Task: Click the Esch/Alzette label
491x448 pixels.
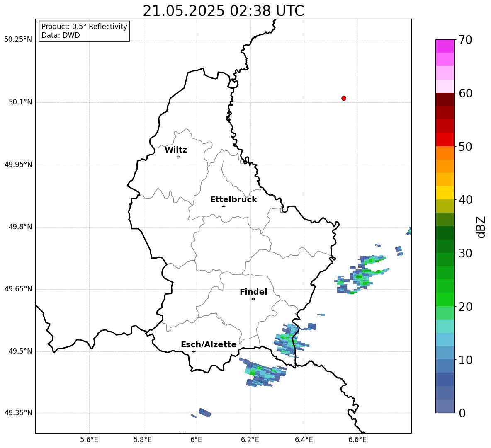Action: click(209, 345)
